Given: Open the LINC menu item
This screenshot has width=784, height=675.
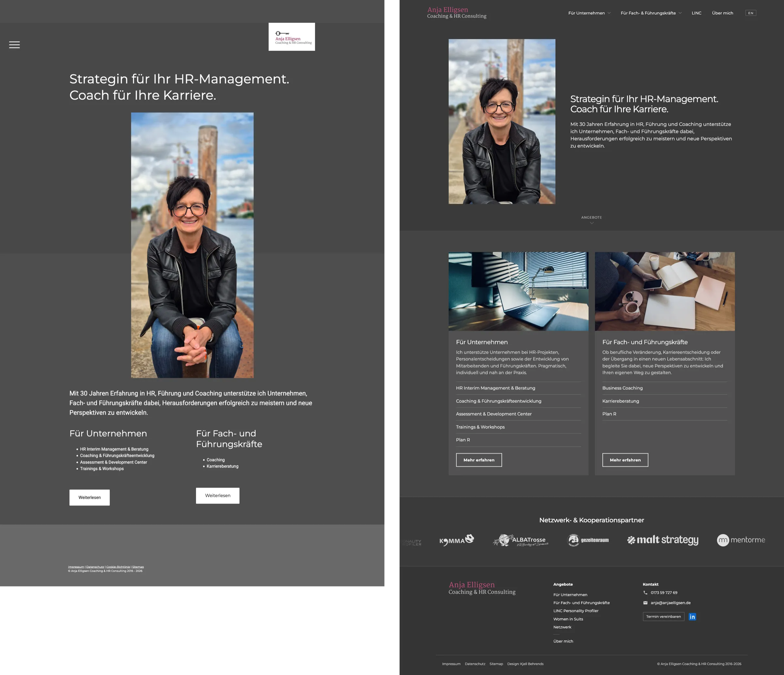Looking at the screenshot, I should point(696,13).
